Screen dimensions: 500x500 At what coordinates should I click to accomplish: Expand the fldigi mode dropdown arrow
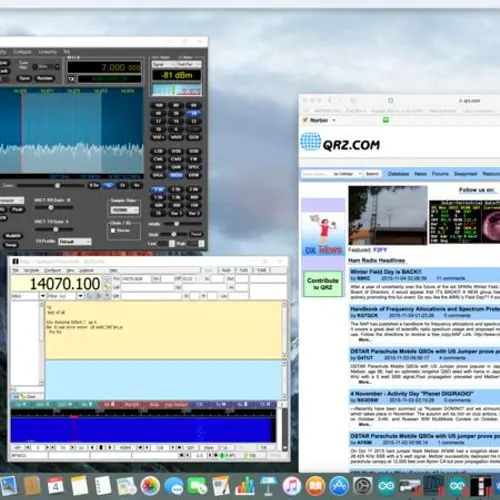[x=43, y=296]
